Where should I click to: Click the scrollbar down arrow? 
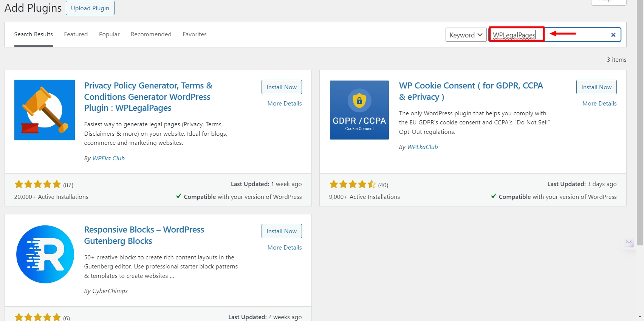640,316
